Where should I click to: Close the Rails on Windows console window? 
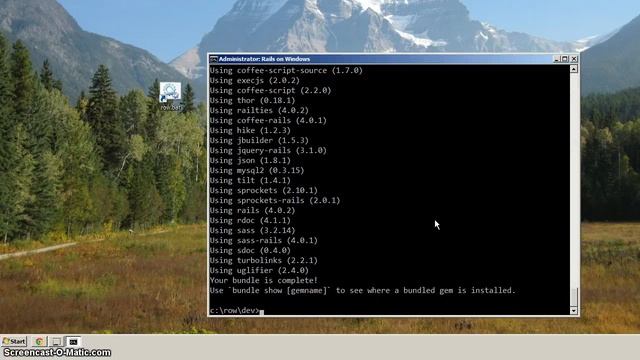[x=574, y=59]
